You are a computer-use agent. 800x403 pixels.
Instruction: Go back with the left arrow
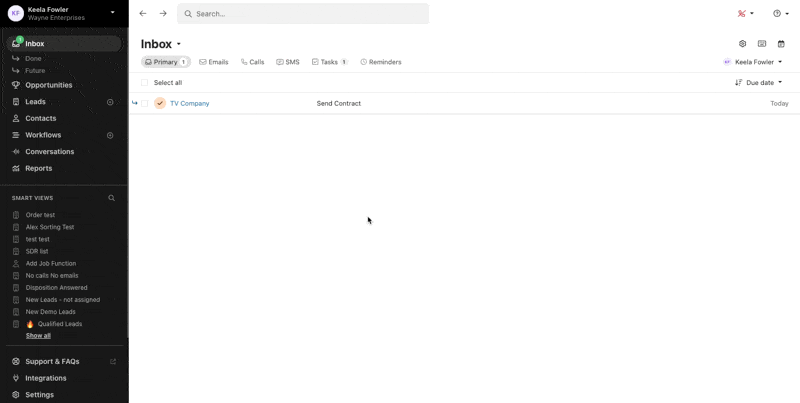coord(143,14)
